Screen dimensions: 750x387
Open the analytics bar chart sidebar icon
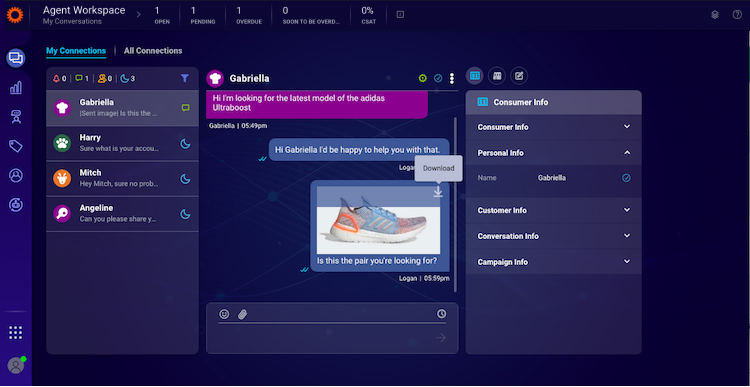pyautogui.click(x=16, y=88)
